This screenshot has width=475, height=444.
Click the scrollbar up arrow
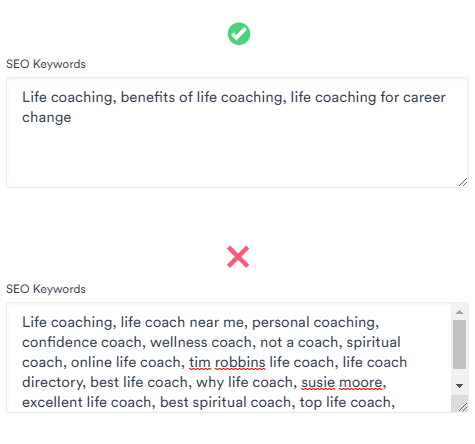tap(459, 312)
